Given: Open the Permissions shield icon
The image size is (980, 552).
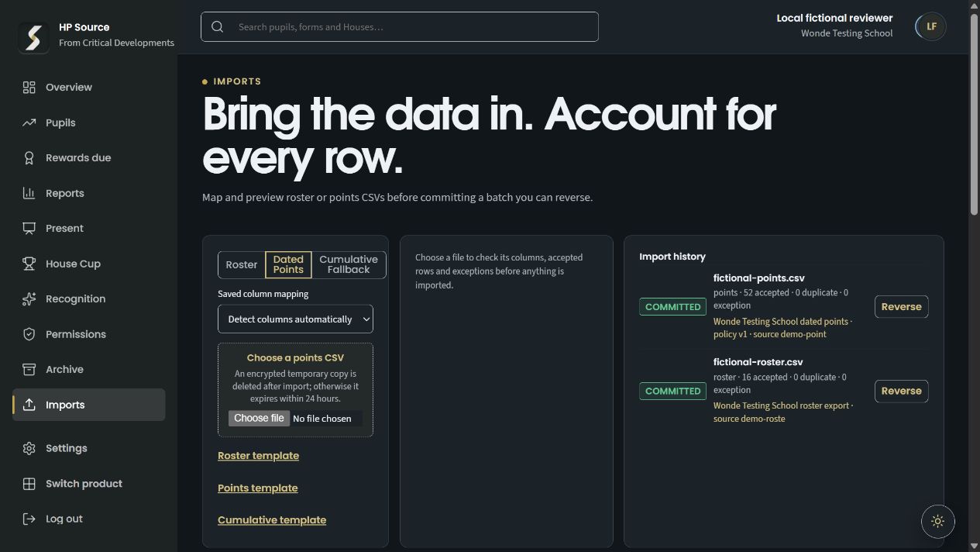Looking at the screenshot, I should [x=29, y=334].
